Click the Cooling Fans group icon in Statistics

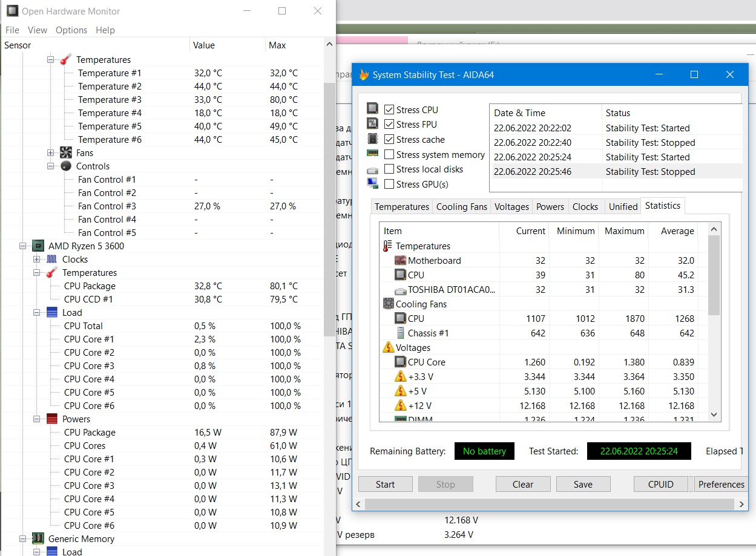[x=388, y=304]
